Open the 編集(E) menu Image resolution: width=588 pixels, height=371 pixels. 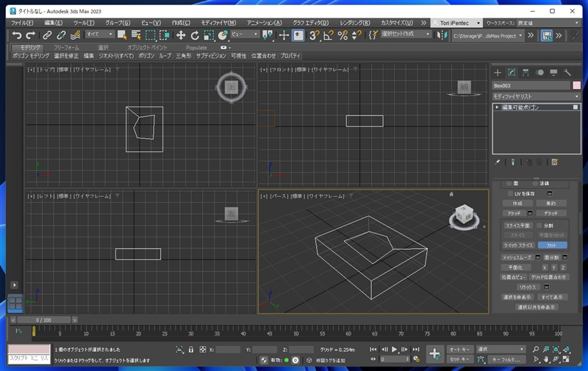[53, 23]
